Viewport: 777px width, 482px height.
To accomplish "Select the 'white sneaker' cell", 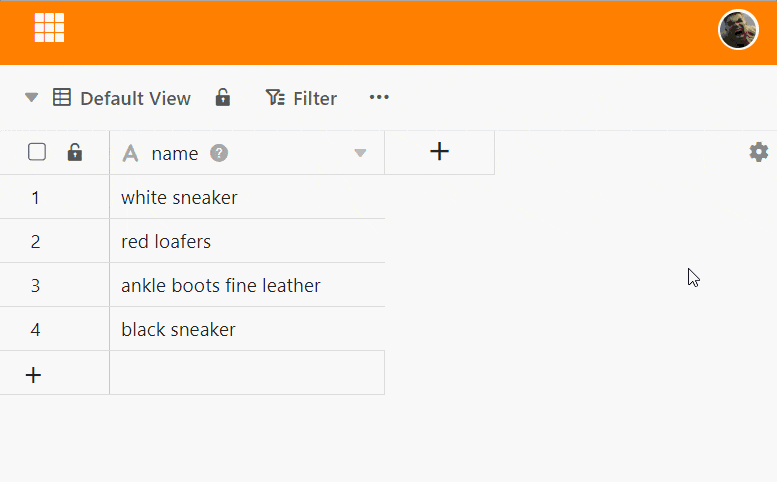I will (x=246, y=197).
